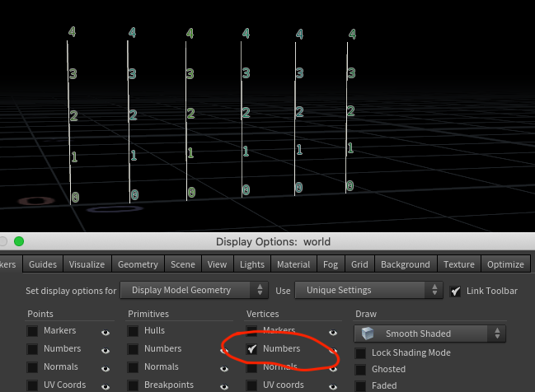Click the eye icon beside Primitives Normals
The width and height of the screenshot is (535, 392).
(x=224, y=369)
